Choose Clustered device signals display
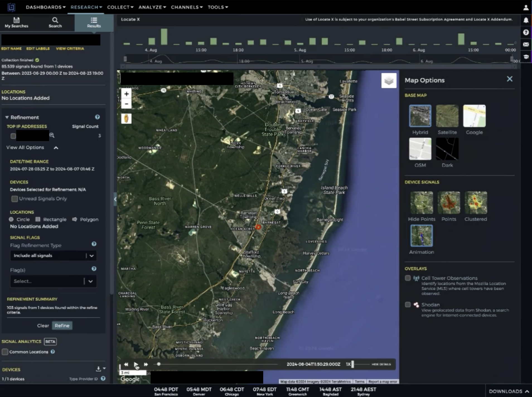532x397 pixels. pos(476,203)
